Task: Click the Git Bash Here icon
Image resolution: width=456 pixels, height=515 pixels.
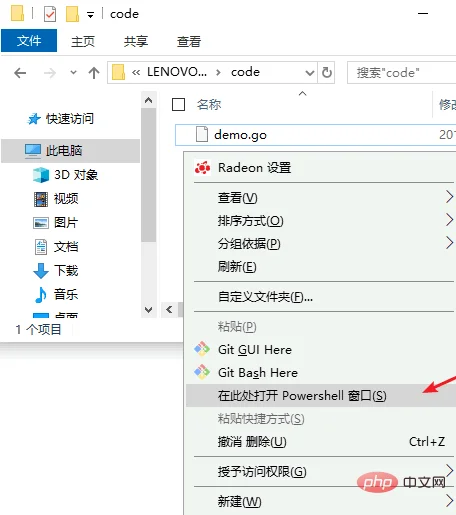Action: pos(202,372)
